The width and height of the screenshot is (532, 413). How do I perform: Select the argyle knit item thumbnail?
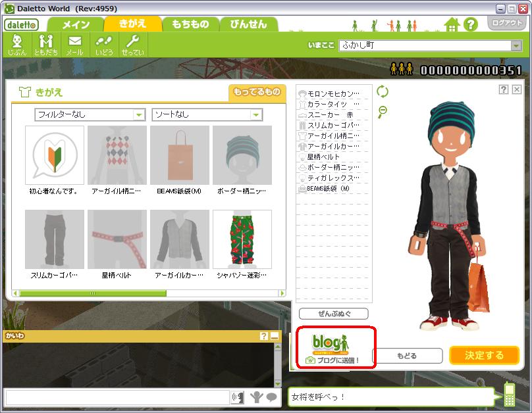pyautogui.click(x=117, y=155)
